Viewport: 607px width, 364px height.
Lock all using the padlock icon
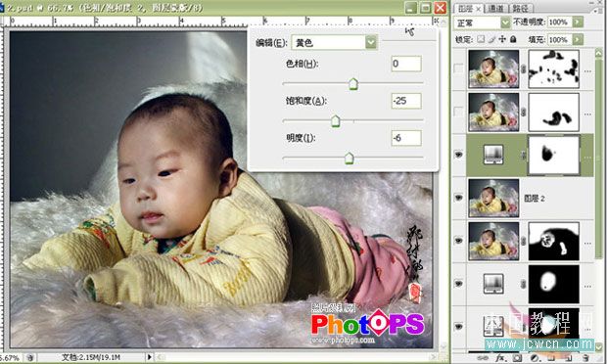click(513, 39)
